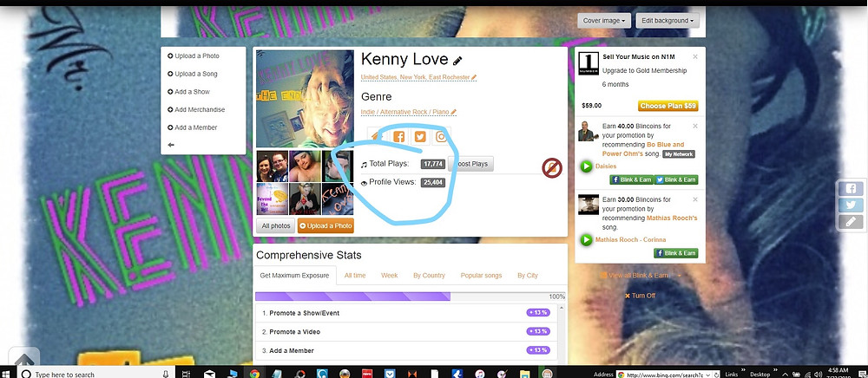Switch to the By Country tab
This screenshot has width=868, height=378.
tap(429, 275)
